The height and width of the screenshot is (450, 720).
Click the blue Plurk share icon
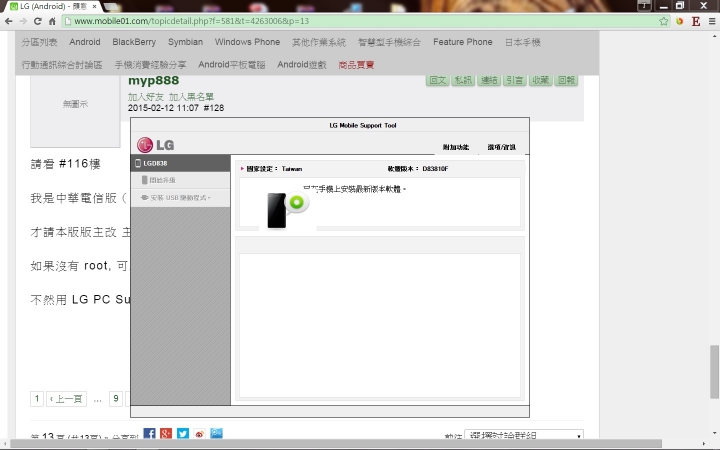click(216, 433)
